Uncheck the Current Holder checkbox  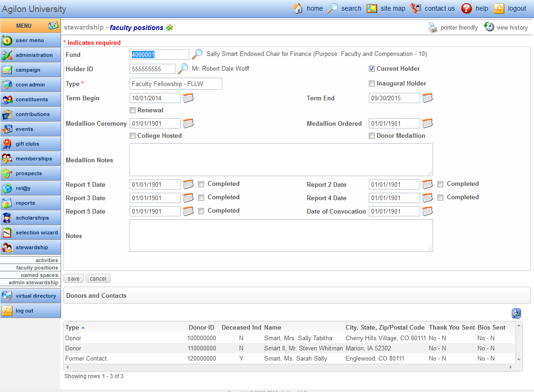pos(372,69)
